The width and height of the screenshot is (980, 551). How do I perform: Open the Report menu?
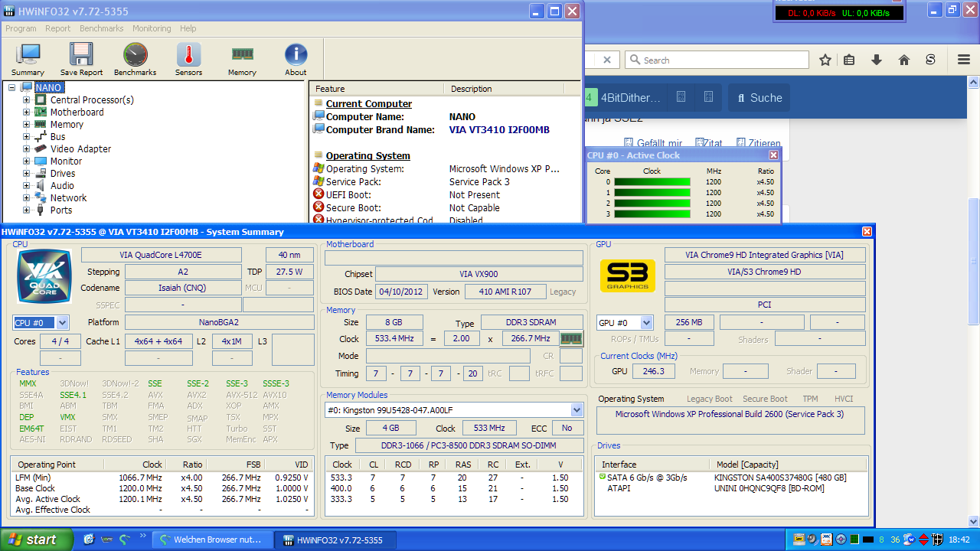click(x=57, y=28)
